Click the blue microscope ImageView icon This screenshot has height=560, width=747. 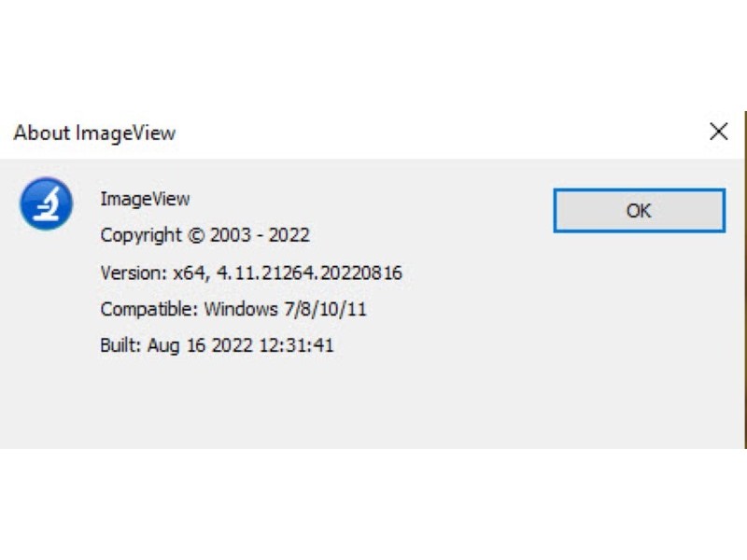click(46, 203)
